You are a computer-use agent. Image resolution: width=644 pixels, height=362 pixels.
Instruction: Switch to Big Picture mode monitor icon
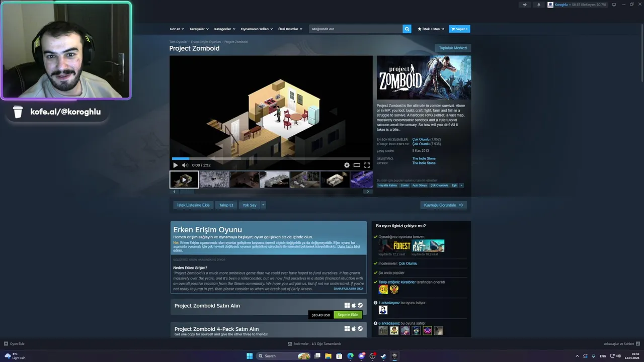(614, 5)
